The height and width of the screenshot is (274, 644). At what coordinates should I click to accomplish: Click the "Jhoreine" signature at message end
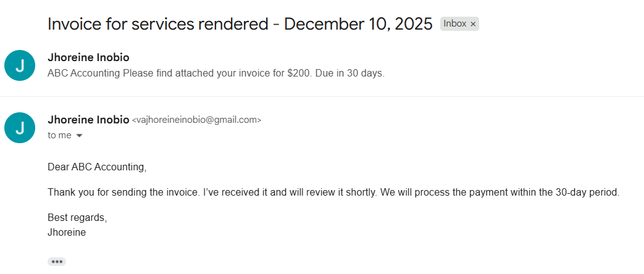click(67, 232)
